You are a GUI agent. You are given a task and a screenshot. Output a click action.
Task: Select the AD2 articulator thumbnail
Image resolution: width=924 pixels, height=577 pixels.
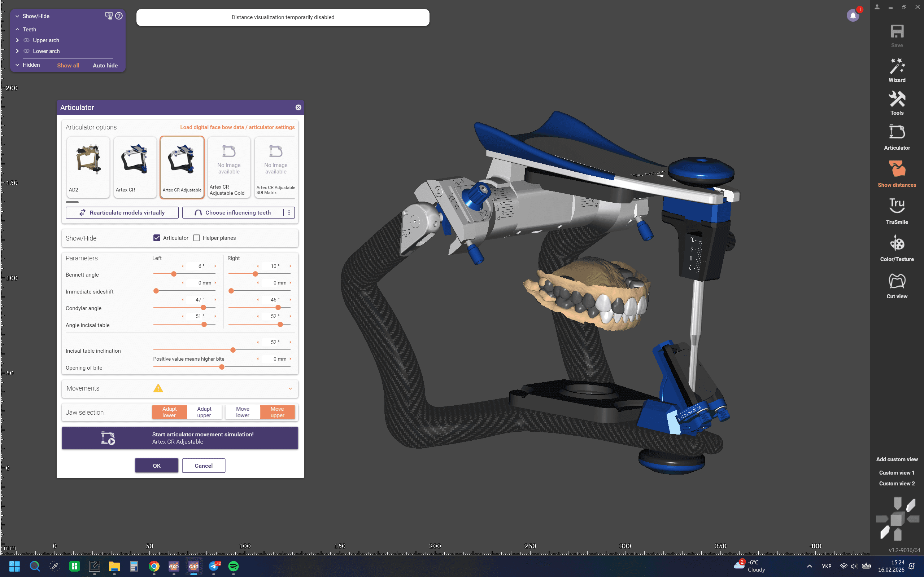(x=88, y=167)
